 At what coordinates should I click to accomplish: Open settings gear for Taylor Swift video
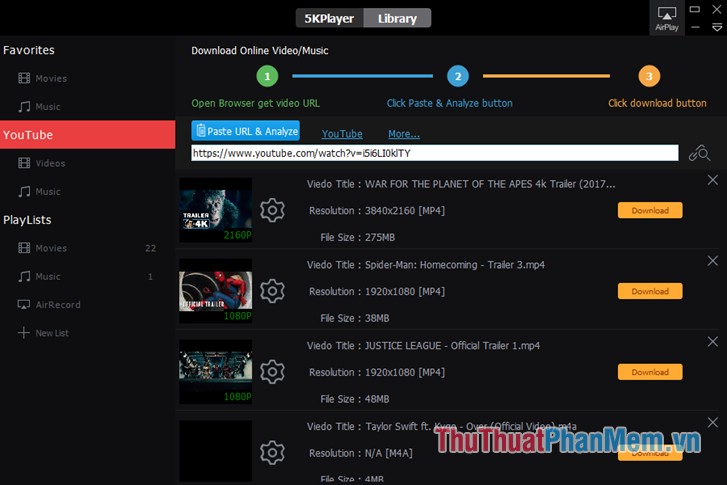coord(272,453)
